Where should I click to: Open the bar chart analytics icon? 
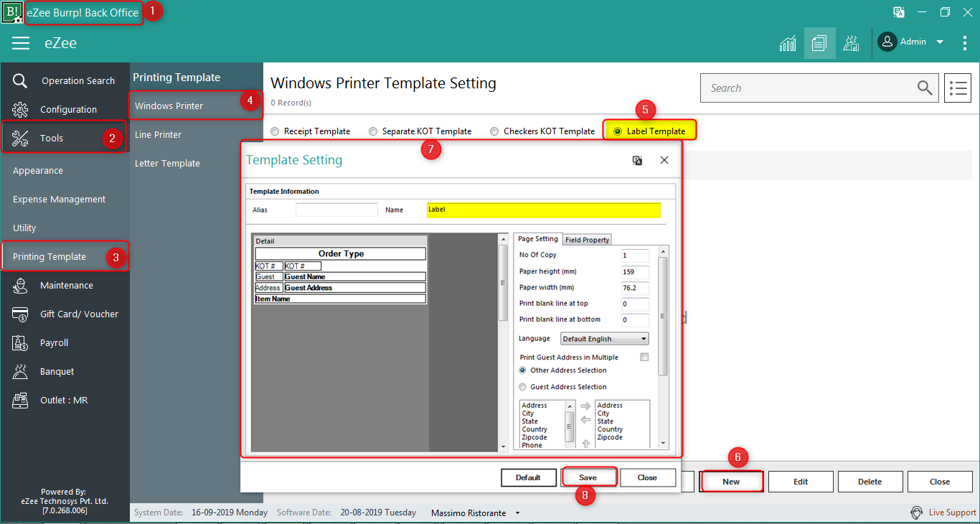click(788, 43)
